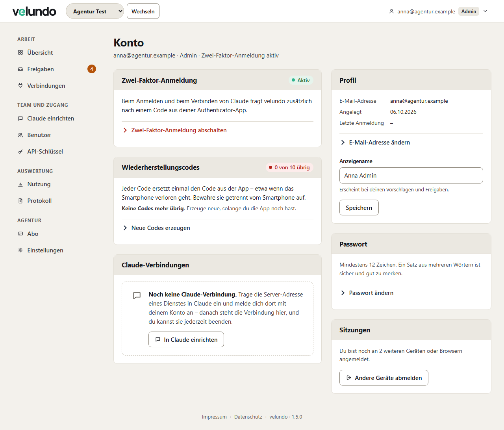Click the Admin role badge in the header
This screenshot has width=504, height=430.
click(x=469, y=11)
